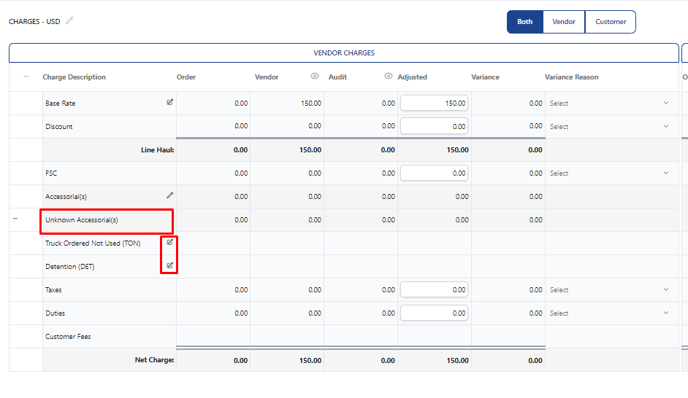Collapse the Unknown Accessorial(s) group

[x=15, y=218]
